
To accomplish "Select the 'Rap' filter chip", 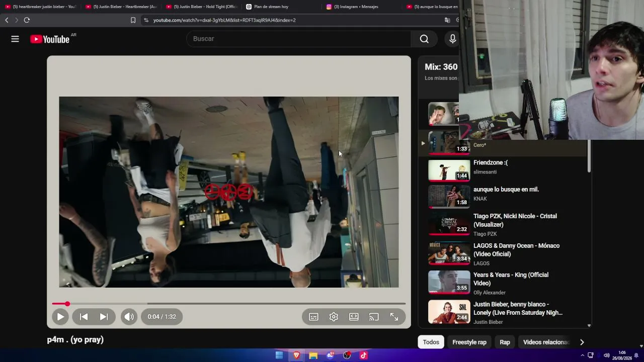I will click(x=505, y=342).
